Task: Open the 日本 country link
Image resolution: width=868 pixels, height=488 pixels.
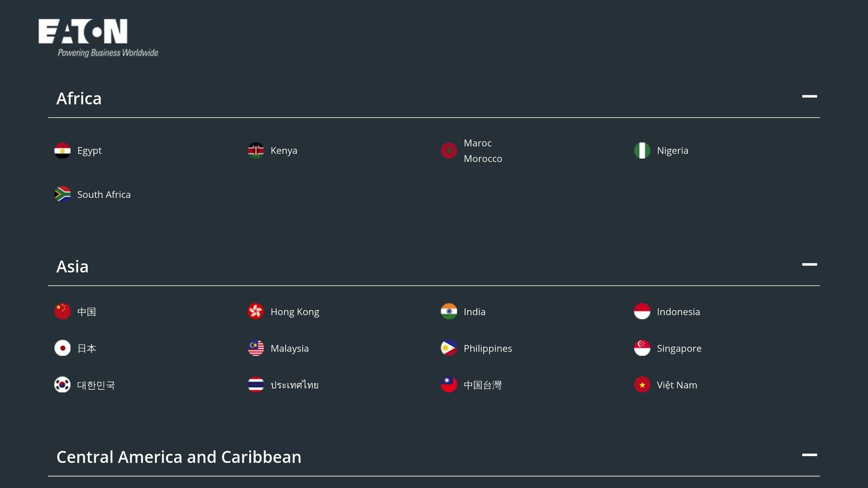Action: [x=86, y=348]
